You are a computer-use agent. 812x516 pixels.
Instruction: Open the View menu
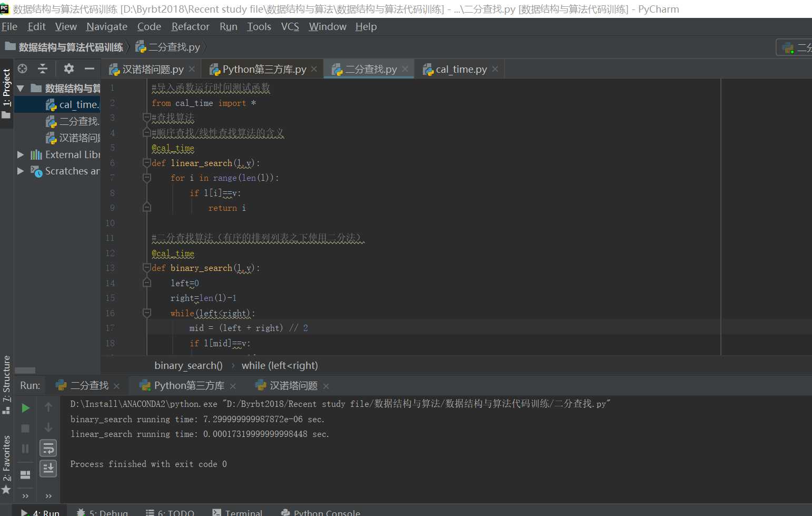66,26
